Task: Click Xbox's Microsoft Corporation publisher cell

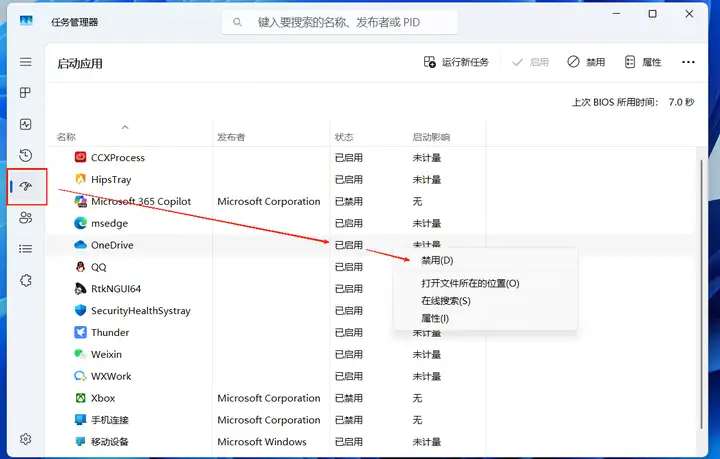Action: coord(269,398)
